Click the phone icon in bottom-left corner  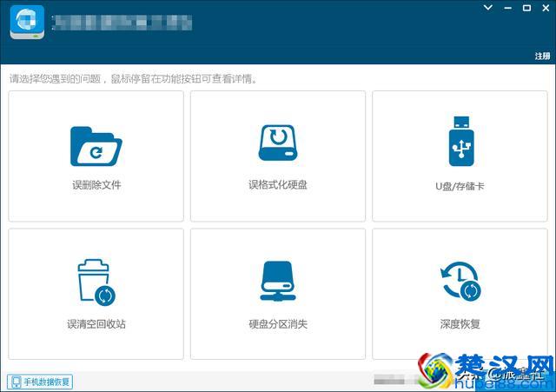click(x=16, y=382)
